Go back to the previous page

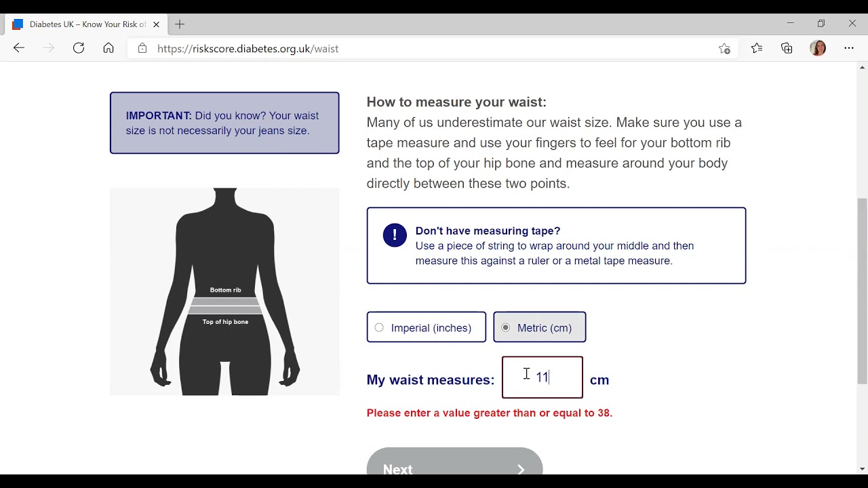pos(19,48)
